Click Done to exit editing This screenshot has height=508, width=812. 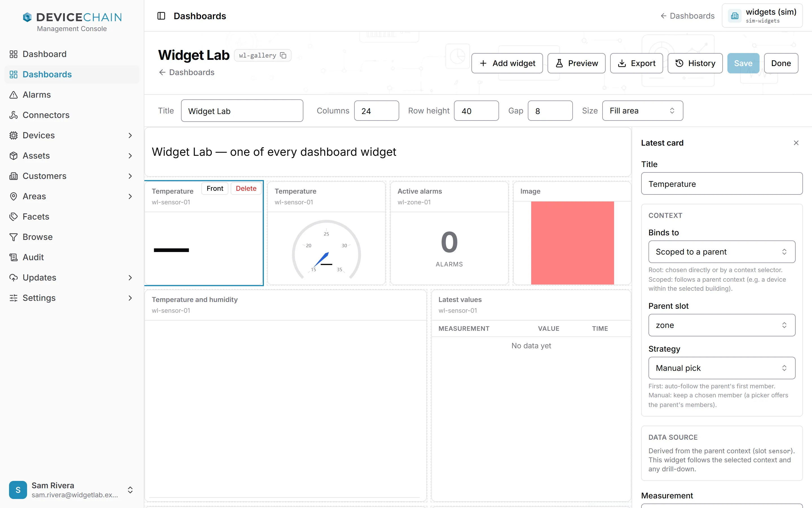[781, 63]
